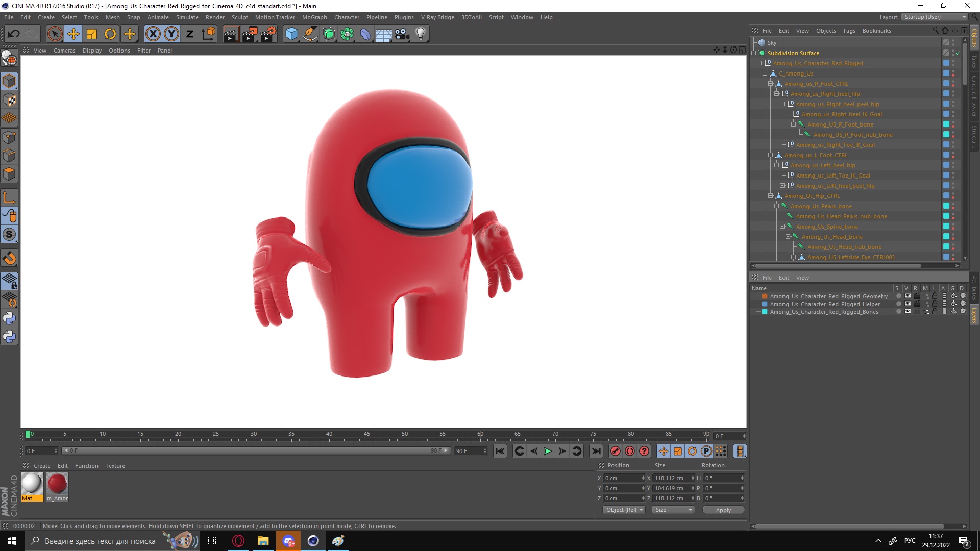The image size is (980, 551).
Task: Toggle visibility eye of Rigged_Helper layer
Action: coord(908,304)
